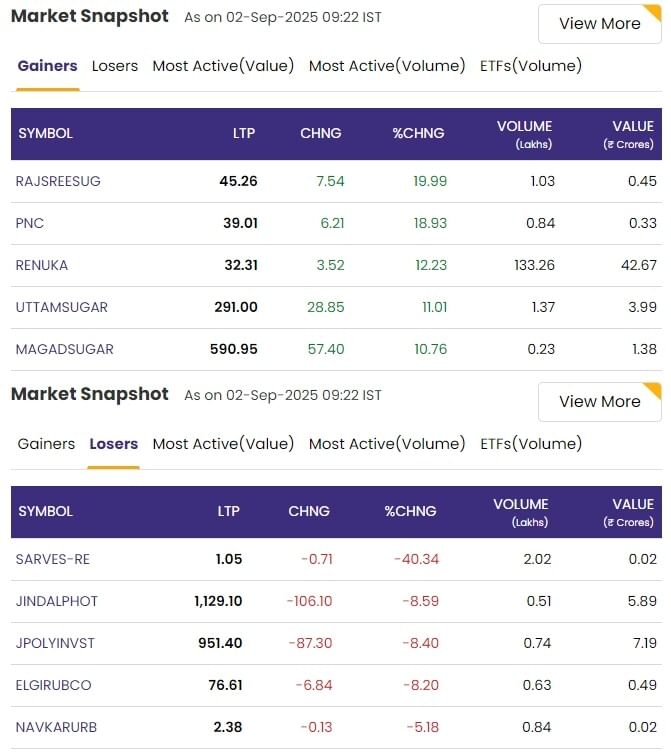Click the JINDALPHOT symbol
671x756 pixels.
tap(57, 601)
